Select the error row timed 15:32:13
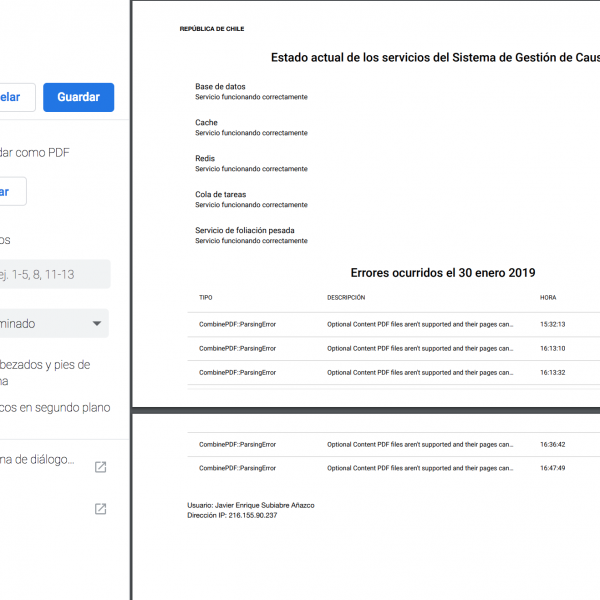 click(400, 324)
